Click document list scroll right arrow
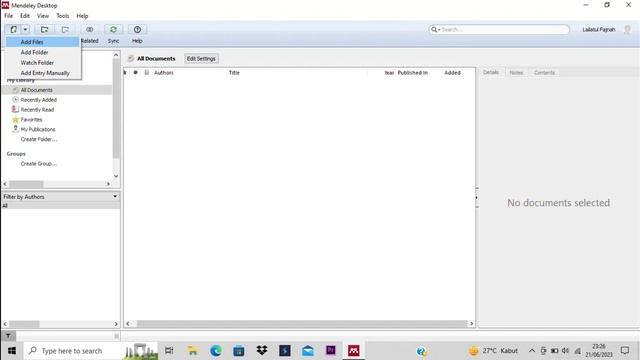 tap(471, 324)
